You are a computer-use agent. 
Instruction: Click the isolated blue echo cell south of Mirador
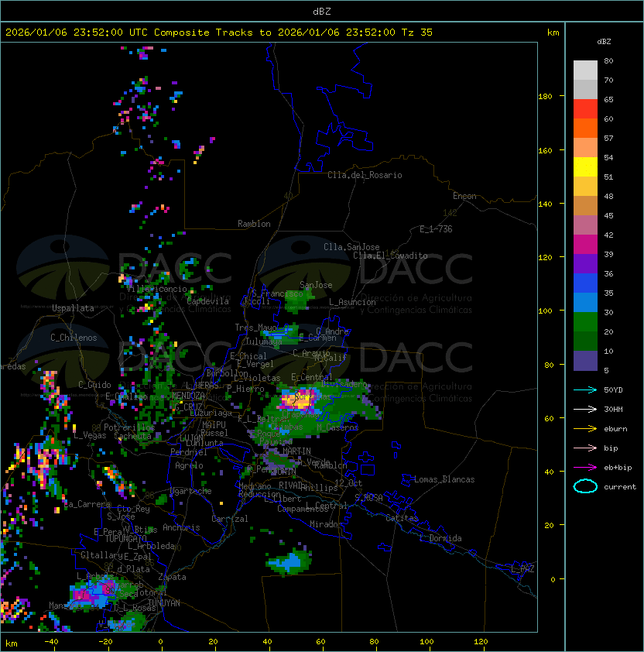click(289, 561)
